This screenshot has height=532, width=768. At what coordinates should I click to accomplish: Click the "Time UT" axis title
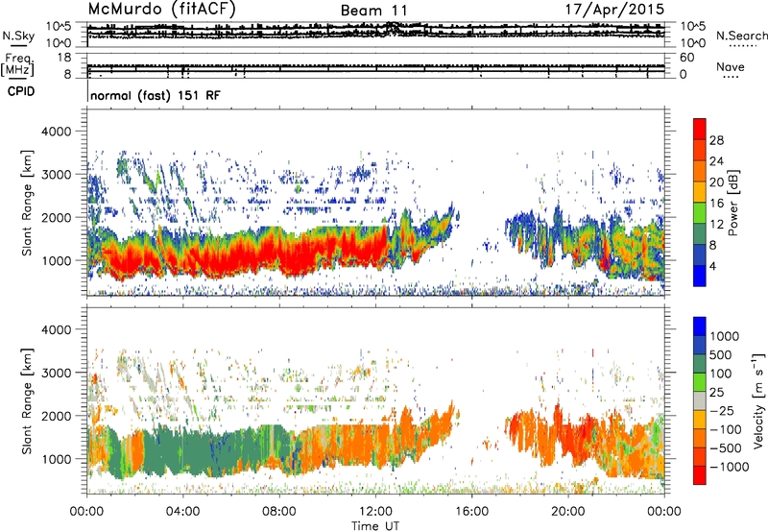click(x=375, y=525)
